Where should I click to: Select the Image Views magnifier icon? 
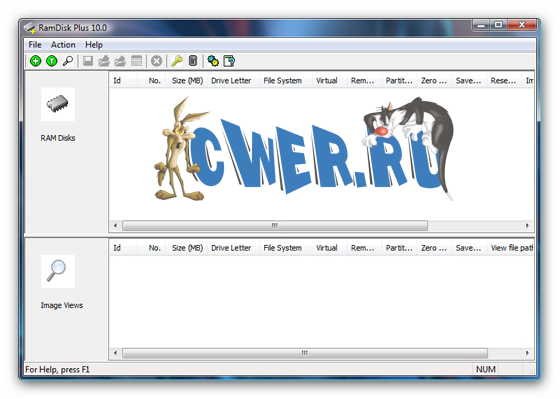pos(58,271)
